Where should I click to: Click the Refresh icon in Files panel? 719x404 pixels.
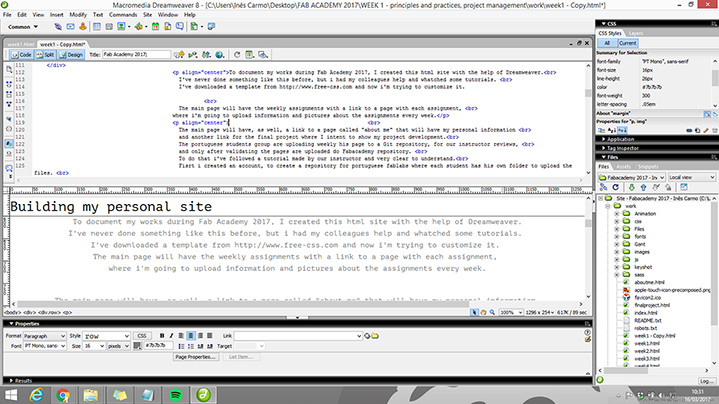(x=615, y=187)
